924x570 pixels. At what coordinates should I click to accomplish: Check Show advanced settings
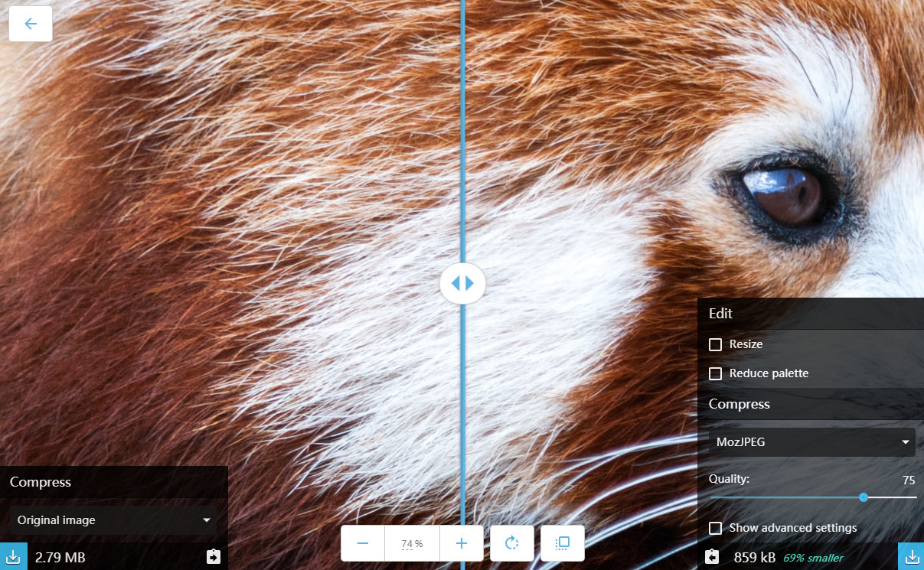716,528
